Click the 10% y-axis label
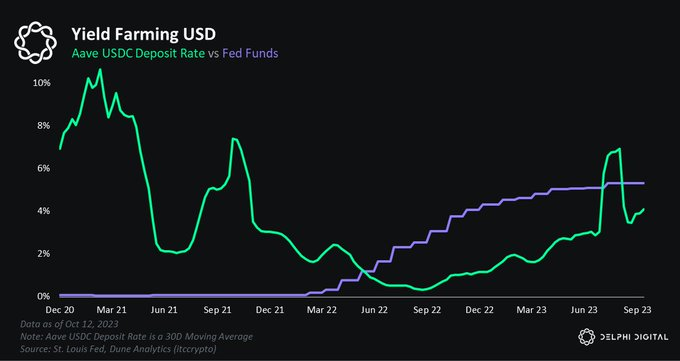The image size is (680, 361). (x=42, y=83)
